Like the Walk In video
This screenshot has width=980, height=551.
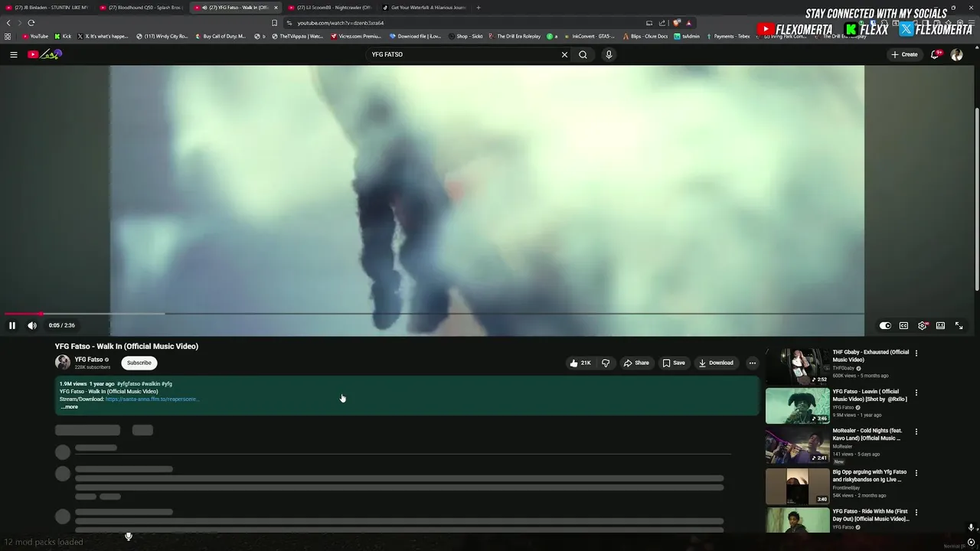tap(580, 363)
